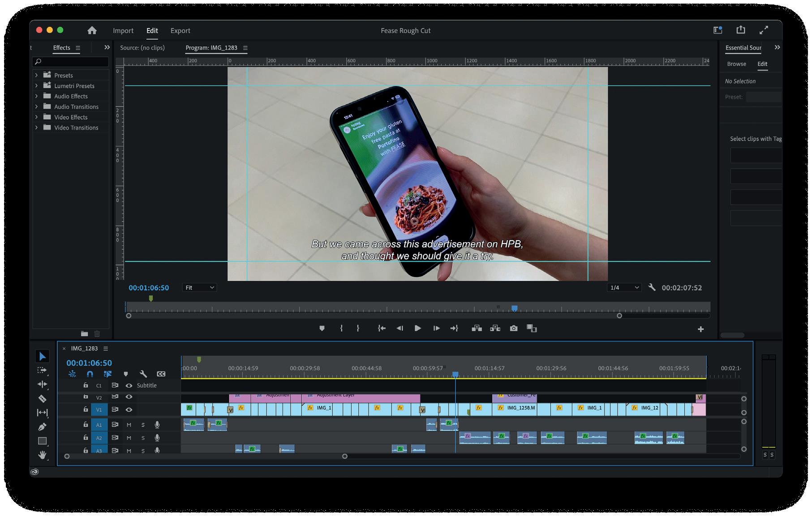Open the Effects panel menu
812x516 pixels.
78,48
